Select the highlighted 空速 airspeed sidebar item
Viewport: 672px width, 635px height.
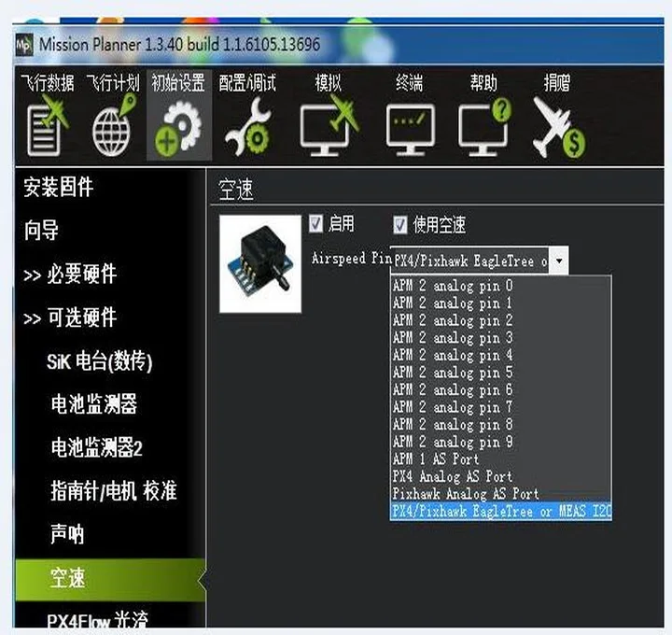pos(110,579)
